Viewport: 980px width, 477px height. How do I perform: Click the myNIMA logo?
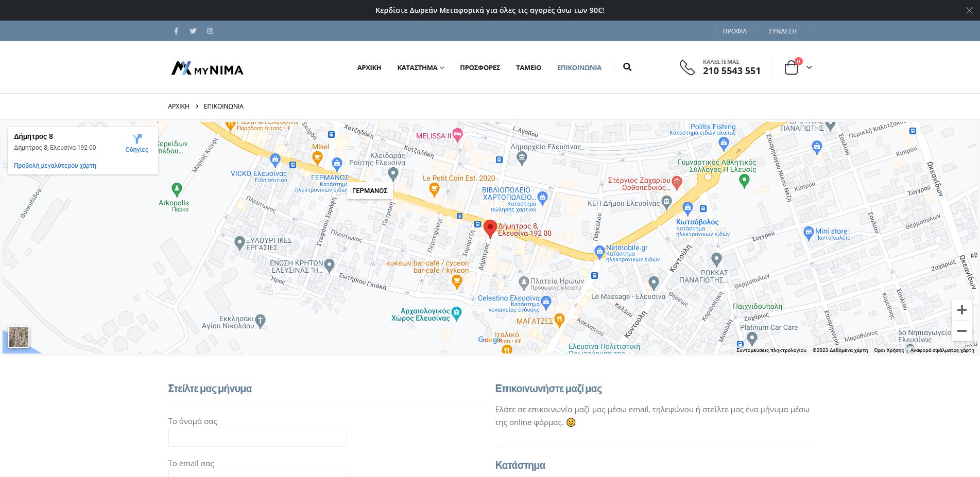(207, 68)
